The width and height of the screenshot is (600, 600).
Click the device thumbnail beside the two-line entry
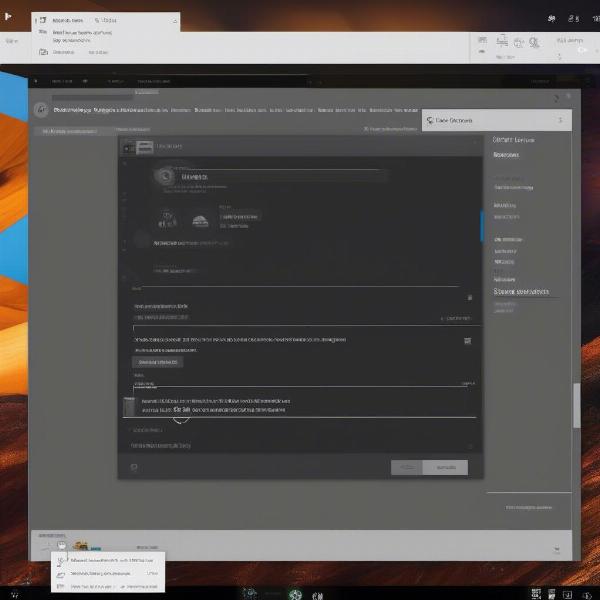pos(129,406)
